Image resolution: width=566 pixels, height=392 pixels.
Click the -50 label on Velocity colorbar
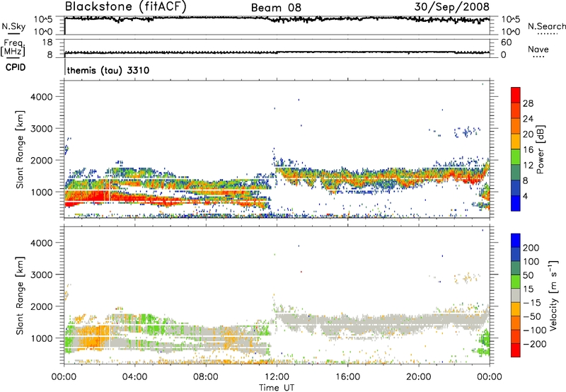[532, 316]
